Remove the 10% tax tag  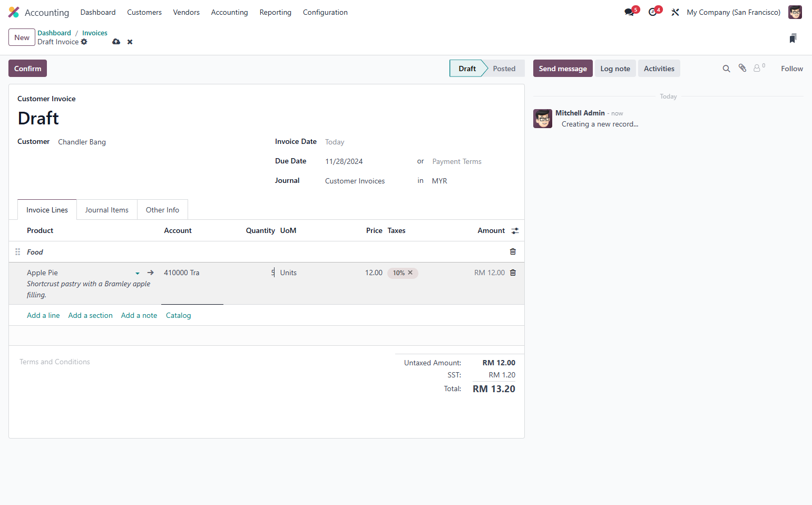(x=410, y=273)
